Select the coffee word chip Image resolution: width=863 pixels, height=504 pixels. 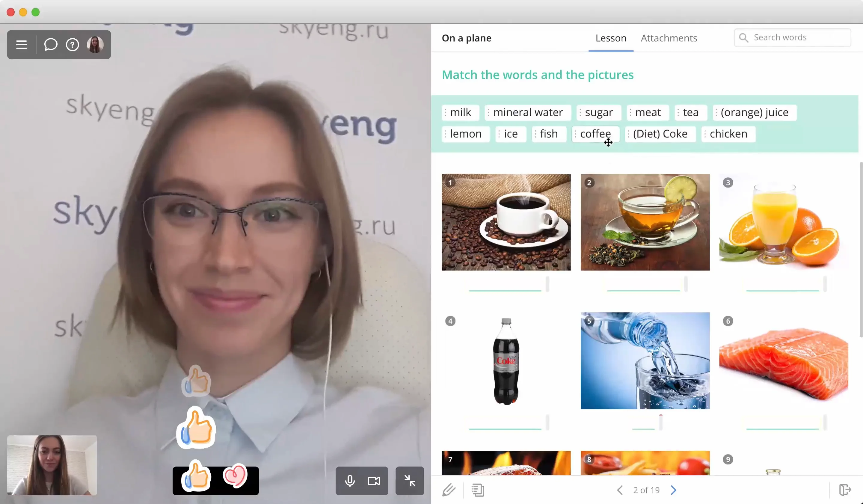pyautogui.click(x=595, y=133)
